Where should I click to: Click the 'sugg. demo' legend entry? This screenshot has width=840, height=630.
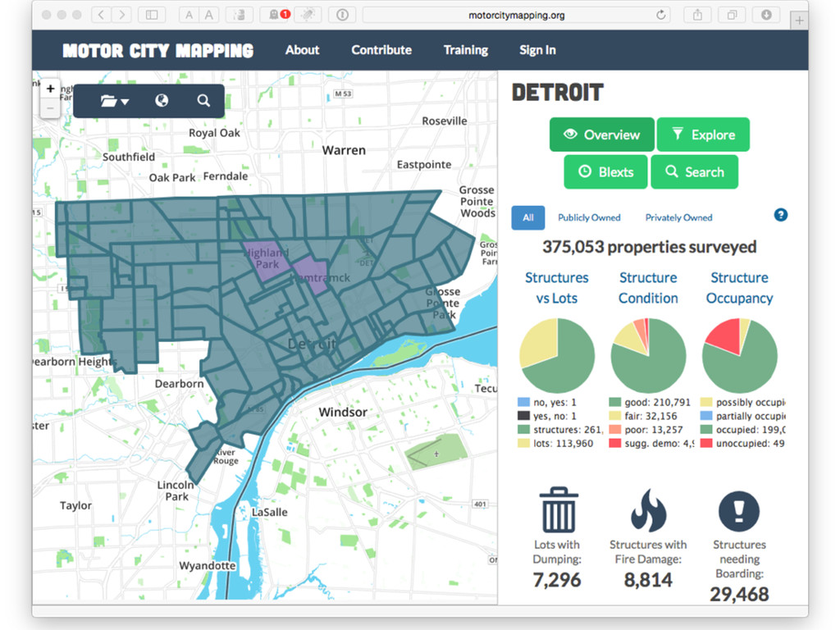point(652,444)
